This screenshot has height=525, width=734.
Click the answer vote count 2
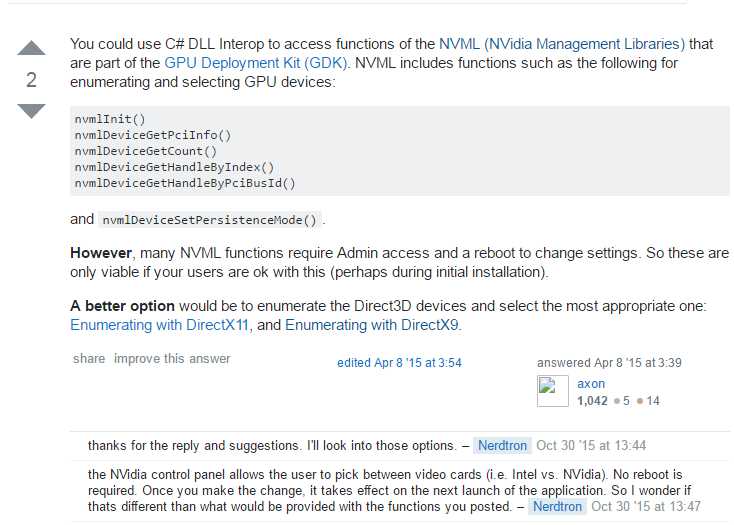point(31,80)
